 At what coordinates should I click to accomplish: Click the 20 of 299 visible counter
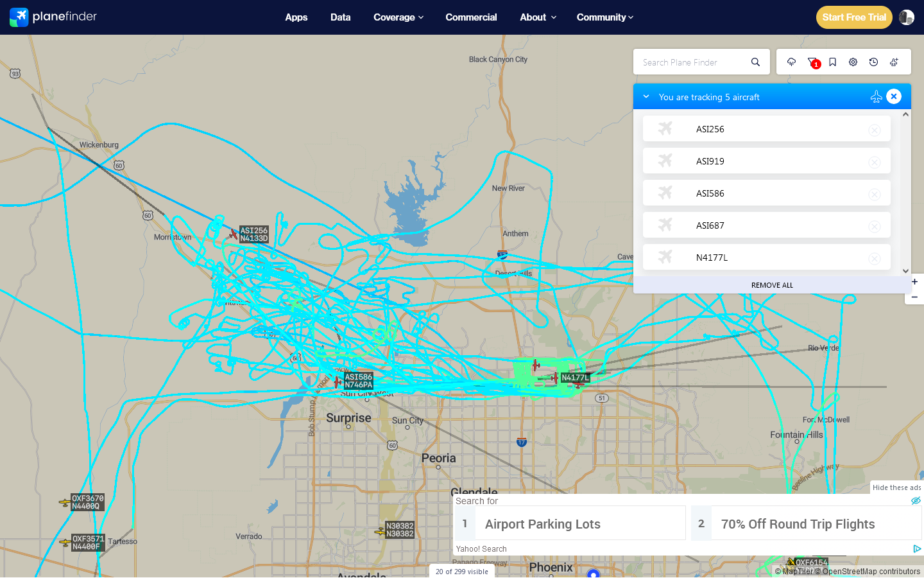pyautogui.click(x=462, y=572)
